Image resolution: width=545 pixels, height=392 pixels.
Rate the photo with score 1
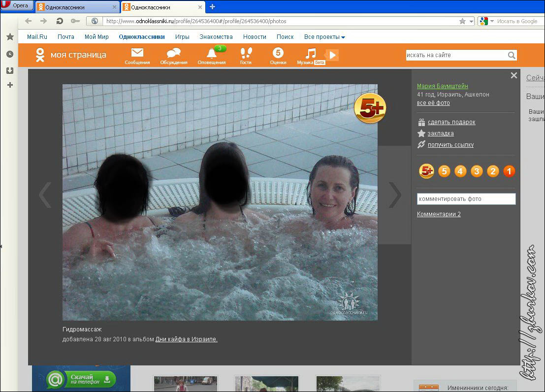pyautogui.click(x=509, y=171)
